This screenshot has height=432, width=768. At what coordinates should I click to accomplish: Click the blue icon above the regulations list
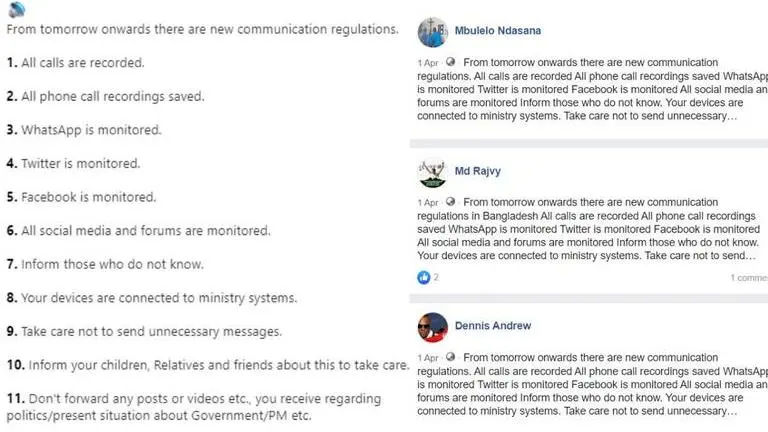[x=13, y=7]
